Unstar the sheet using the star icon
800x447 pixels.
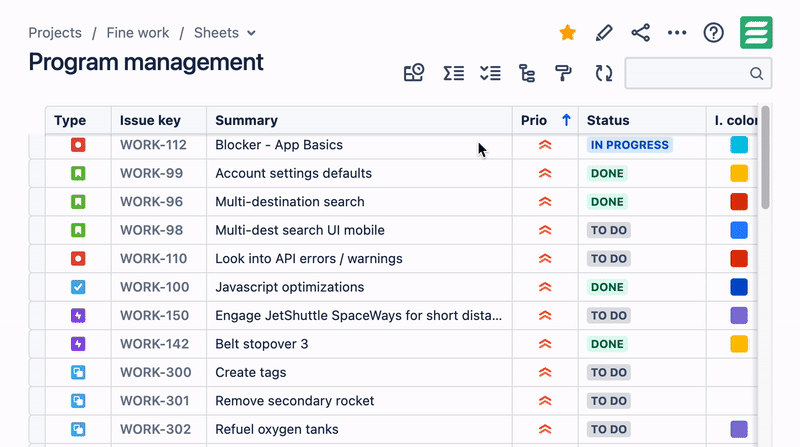pos(567,33)
